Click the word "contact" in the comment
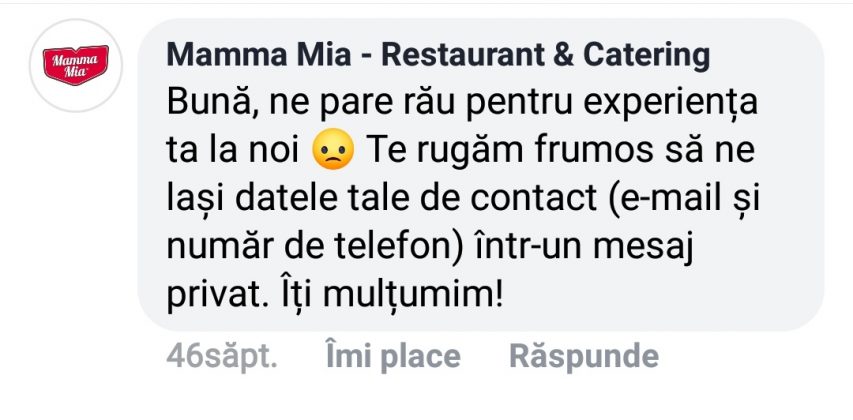Viewport: 853px width, 420px height. 534,199
